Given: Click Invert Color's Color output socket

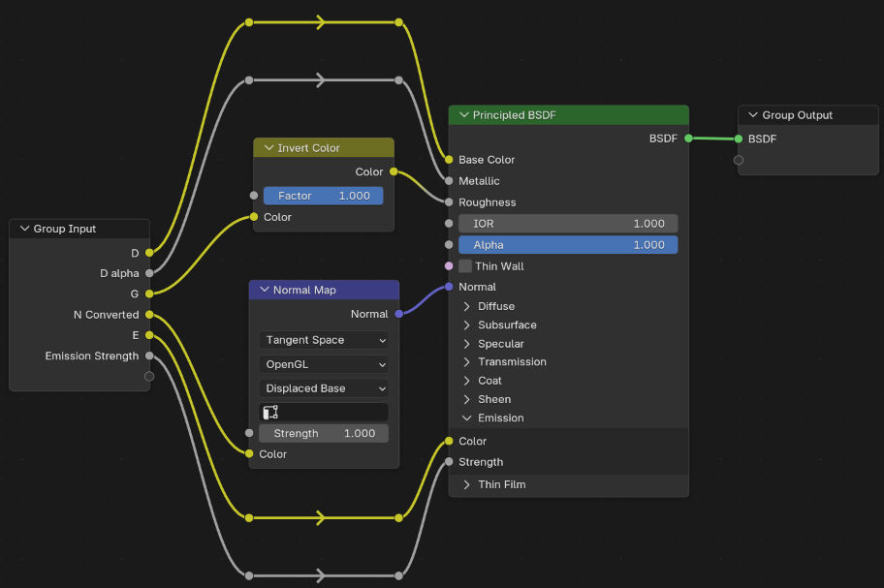Looking at the screenshot, I should pyautogui.click(x=395, y=171).
